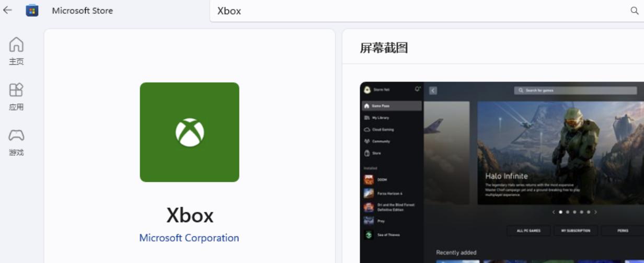
Task: Click the search magnifier icon
Action: click(x=634, y=10)
